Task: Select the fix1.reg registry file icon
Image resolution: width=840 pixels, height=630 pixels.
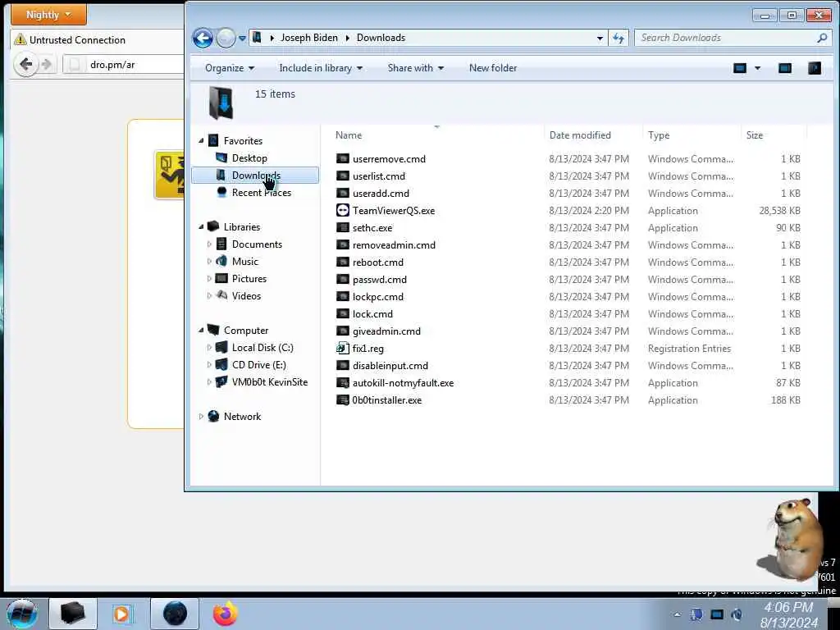Action: (x=342, y=348)
